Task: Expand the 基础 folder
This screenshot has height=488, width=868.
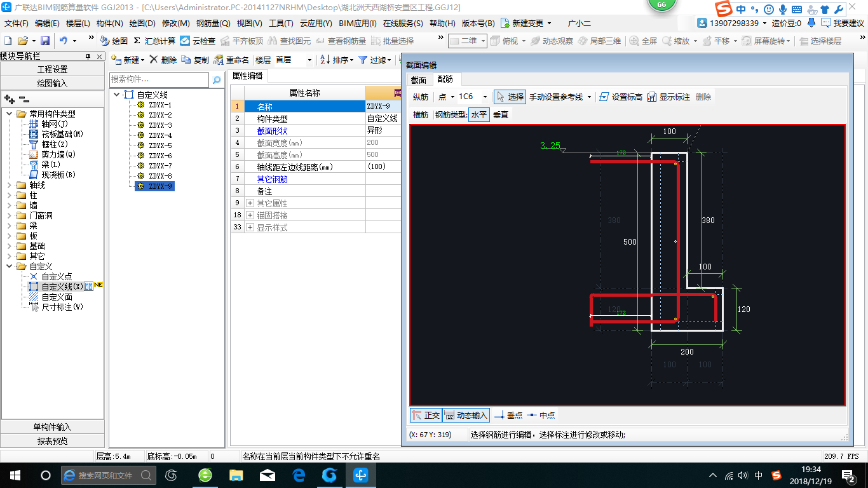Action: tap(9, 246)
